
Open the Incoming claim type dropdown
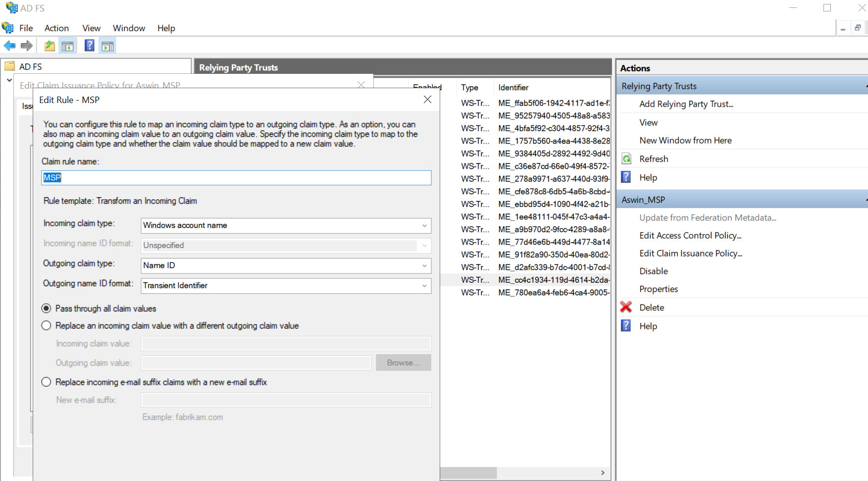(x=286, y=225)
